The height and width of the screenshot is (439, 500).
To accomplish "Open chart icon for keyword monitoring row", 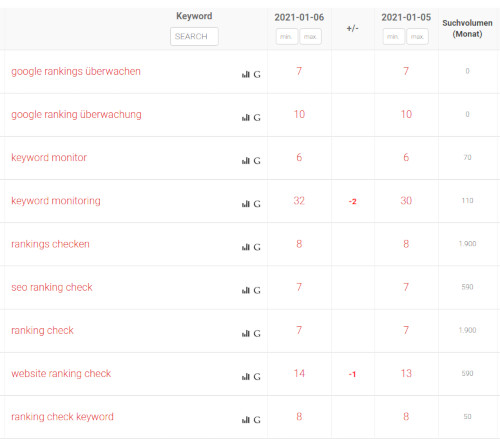I will [246, 204].
